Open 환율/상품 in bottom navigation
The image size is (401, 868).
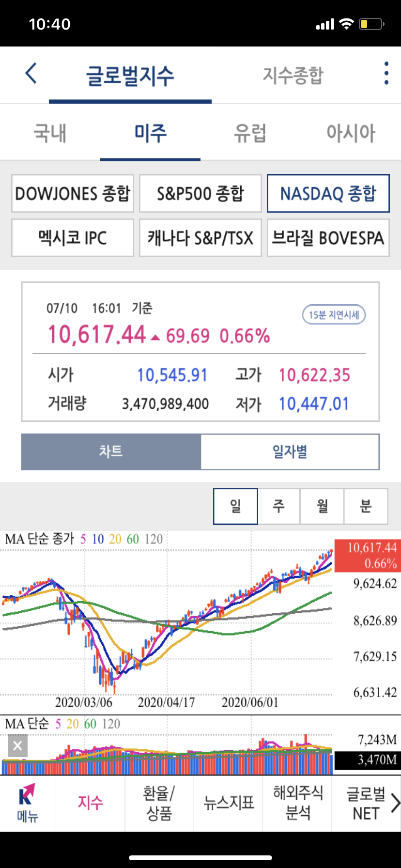pos(159,803)
